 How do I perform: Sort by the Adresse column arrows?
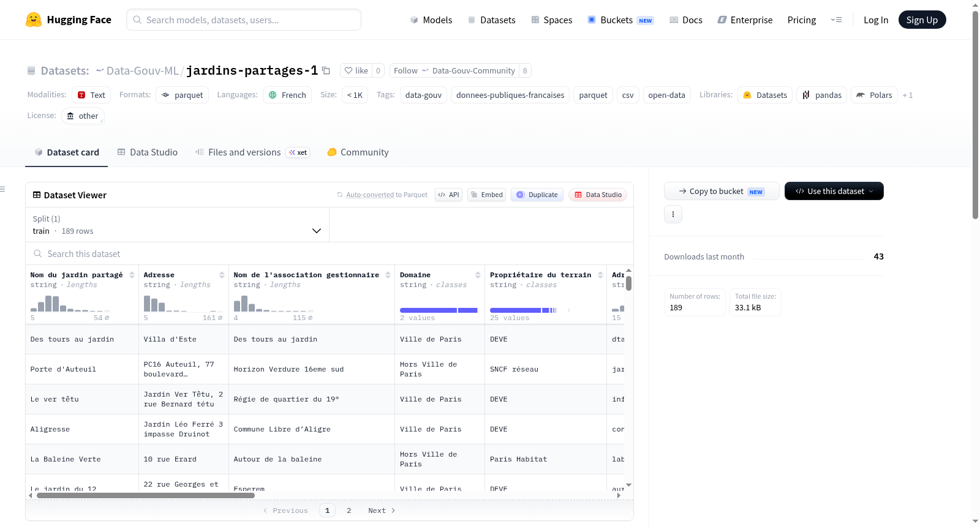coord(222,275)
